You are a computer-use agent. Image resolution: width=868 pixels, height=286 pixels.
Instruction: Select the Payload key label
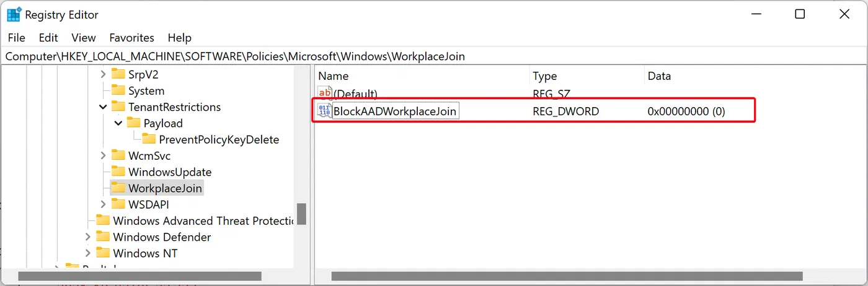[x=163, y=123]
